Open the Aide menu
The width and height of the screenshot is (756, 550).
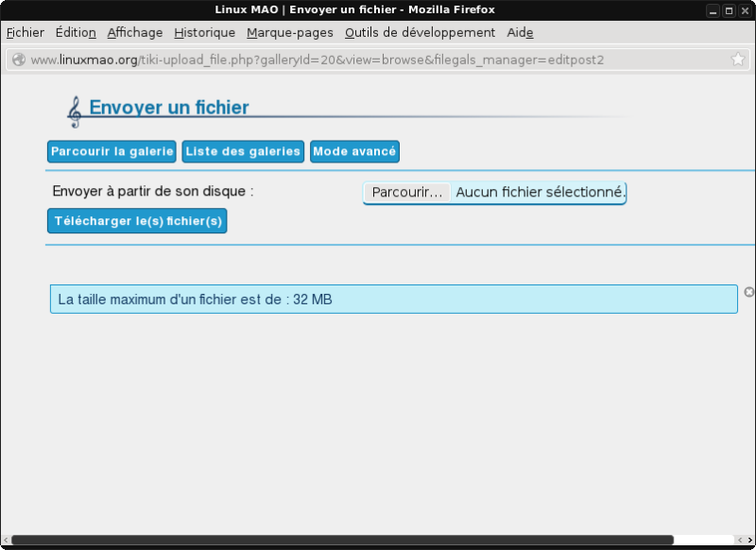coord(520,32)
